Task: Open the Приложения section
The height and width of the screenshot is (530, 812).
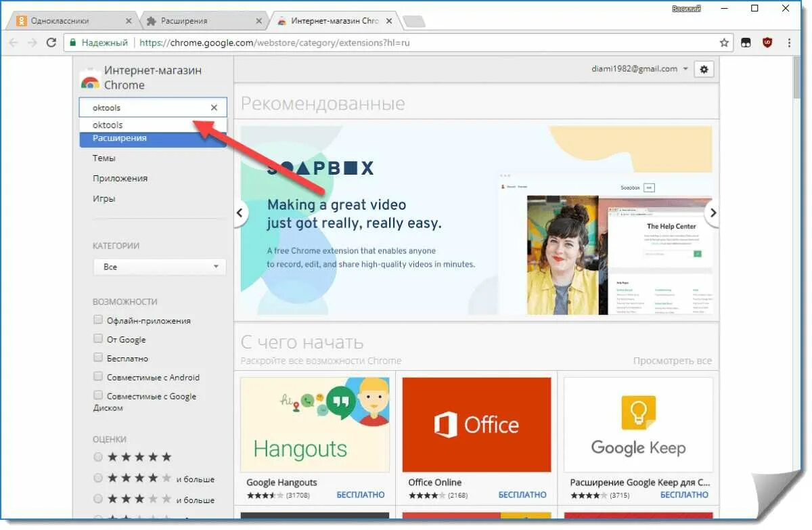Action: pyautogui.click(x=120, y=178)
